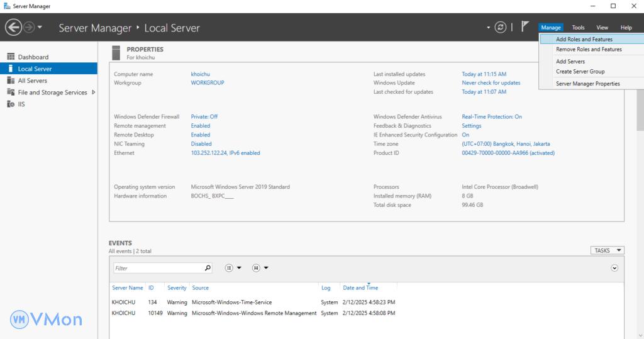Open the TASKS dropdown in Events
644x339 pixels.
607,250
